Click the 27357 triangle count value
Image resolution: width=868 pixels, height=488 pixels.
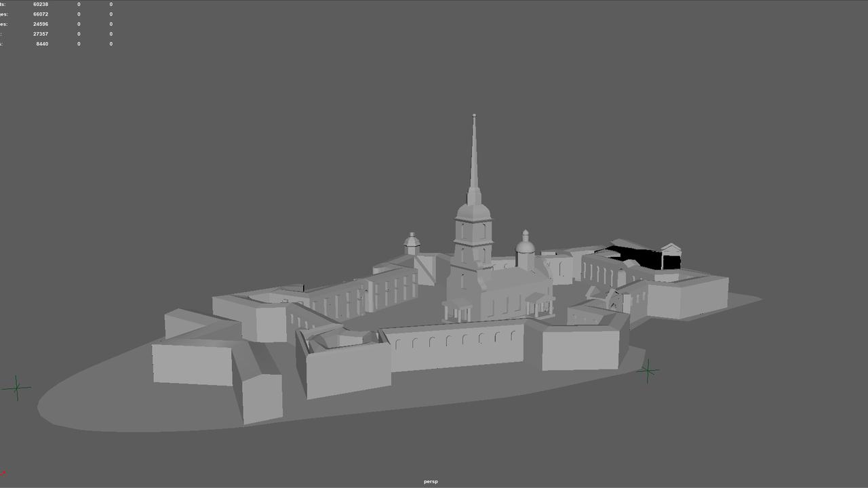click(x=41, y=34)
